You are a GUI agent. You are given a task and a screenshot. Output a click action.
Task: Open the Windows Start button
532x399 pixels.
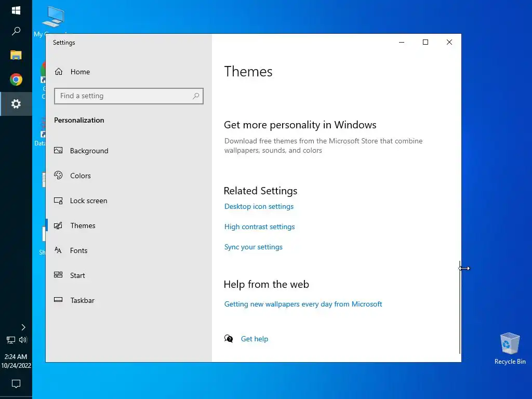[x=16, y=10]
